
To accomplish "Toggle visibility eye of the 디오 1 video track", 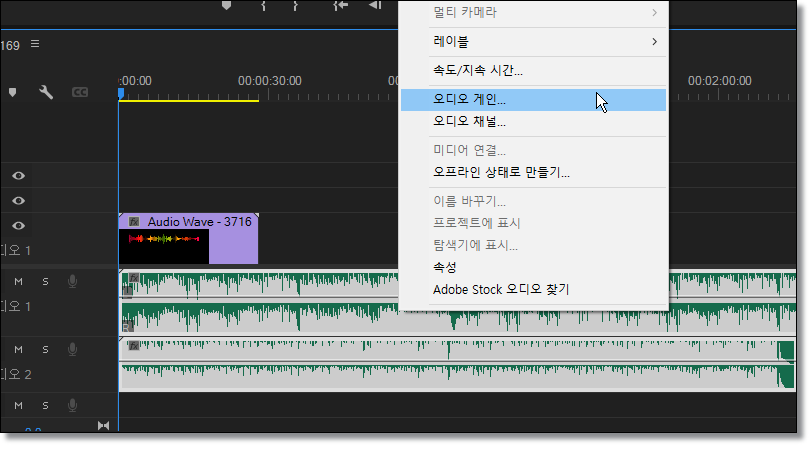I will tap(19, 225).
